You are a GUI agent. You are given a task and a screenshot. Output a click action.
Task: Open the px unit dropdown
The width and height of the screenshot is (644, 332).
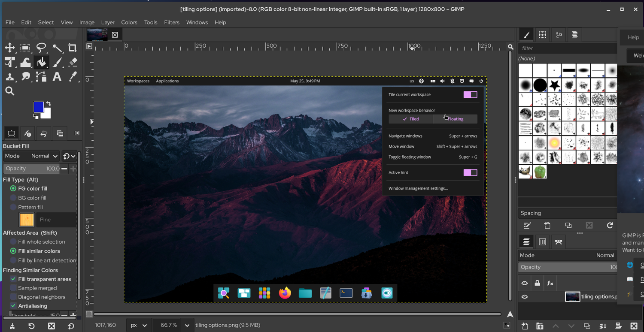click(139, 325)
